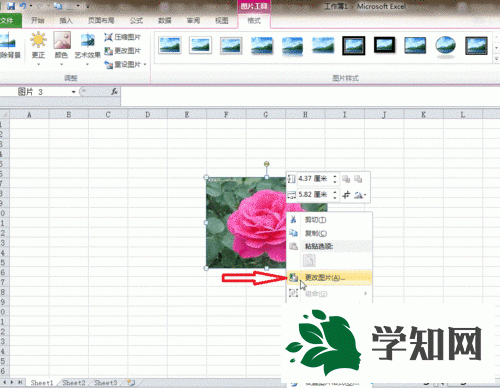The image size is (500, 388).
Task: Click the Save icon in quick access toolbar
Action: pyautogui.click(x=11, y=5)
